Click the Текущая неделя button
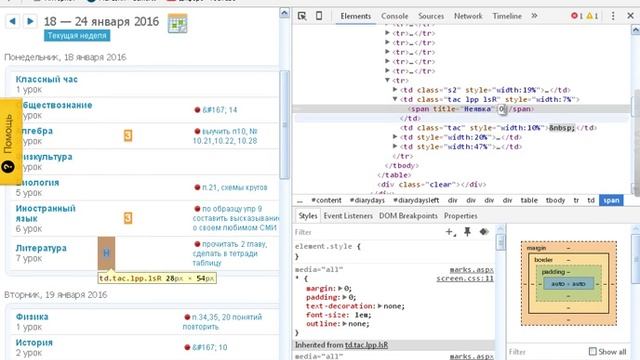The width and height of the screenshot is (640, 360). pyautogui.click(x=77, y=36)
